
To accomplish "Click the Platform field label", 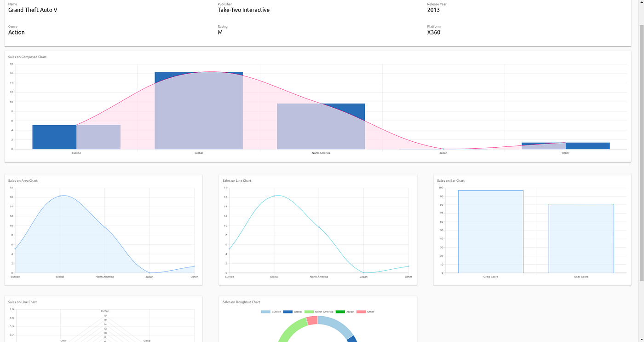I will click(434, 27).
